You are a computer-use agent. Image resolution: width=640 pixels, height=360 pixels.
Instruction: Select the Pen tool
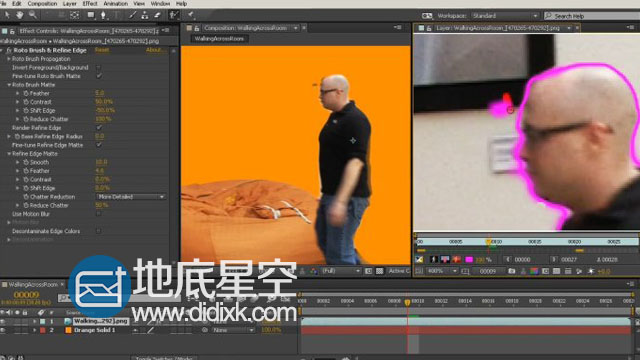click(103, 16)
